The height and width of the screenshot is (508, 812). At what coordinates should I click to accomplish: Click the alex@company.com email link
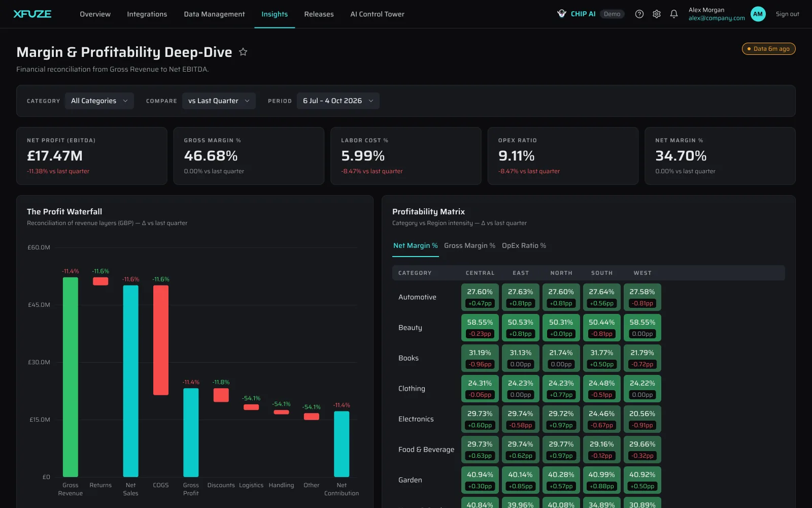pos(717,18)
